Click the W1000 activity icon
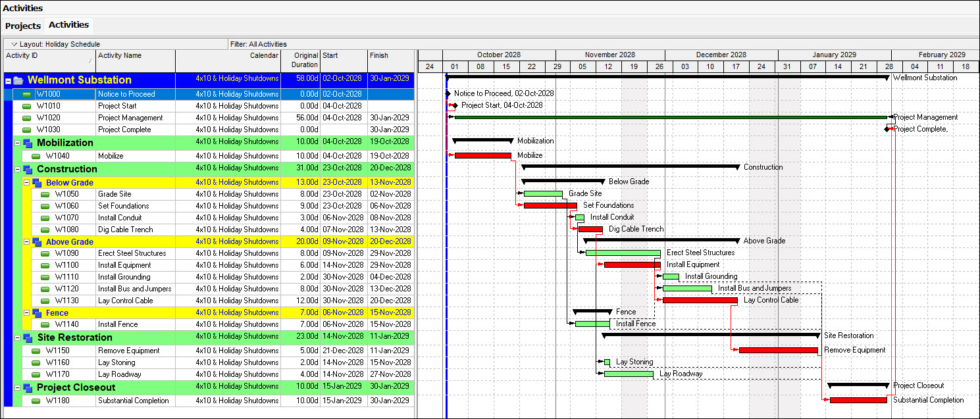Image resolution: width=980 pixels, height=419 pixels. point(27,94)
